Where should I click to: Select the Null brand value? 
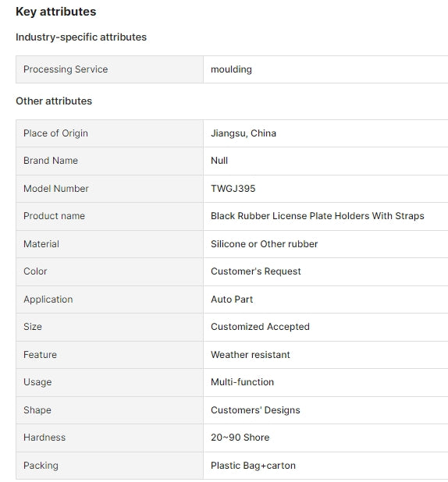coord(219,161)
